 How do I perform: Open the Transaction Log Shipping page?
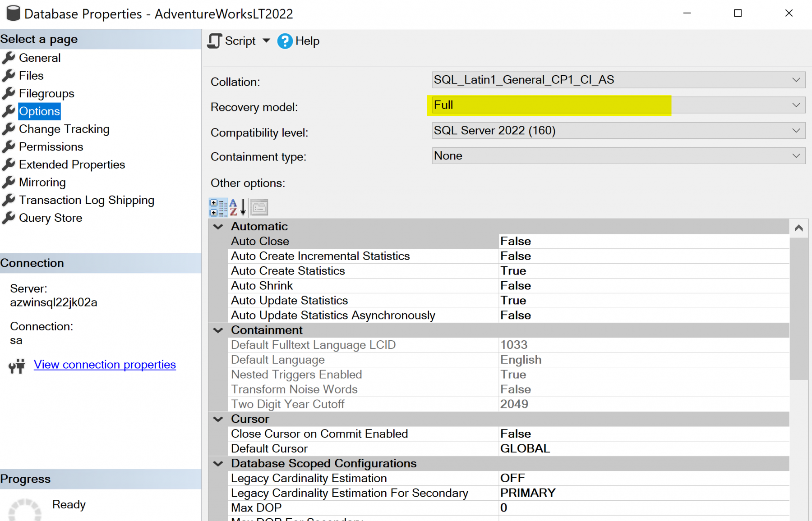pyautogui.click(x=87, y=200)
